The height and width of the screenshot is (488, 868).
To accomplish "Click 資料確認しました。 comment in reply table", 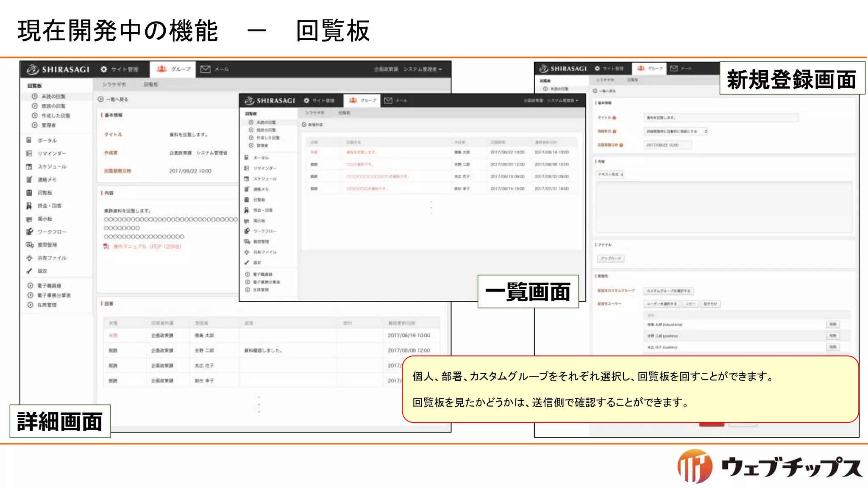I will pos(263,351).
